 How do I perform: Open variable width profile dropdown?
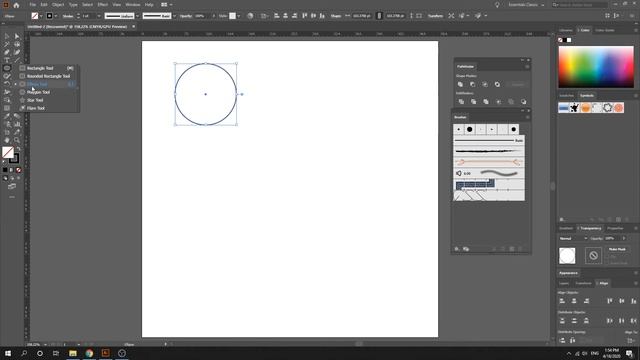138,16
